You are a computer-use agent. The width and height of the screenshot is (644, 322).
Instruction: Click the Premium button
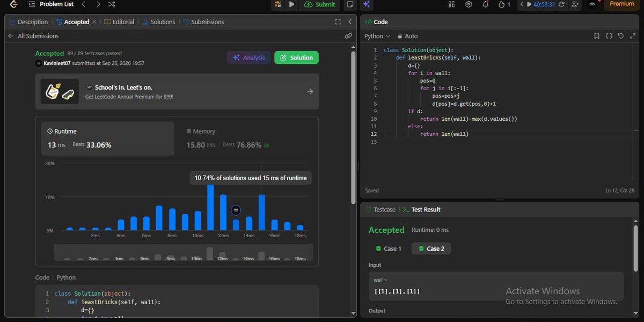621,4
